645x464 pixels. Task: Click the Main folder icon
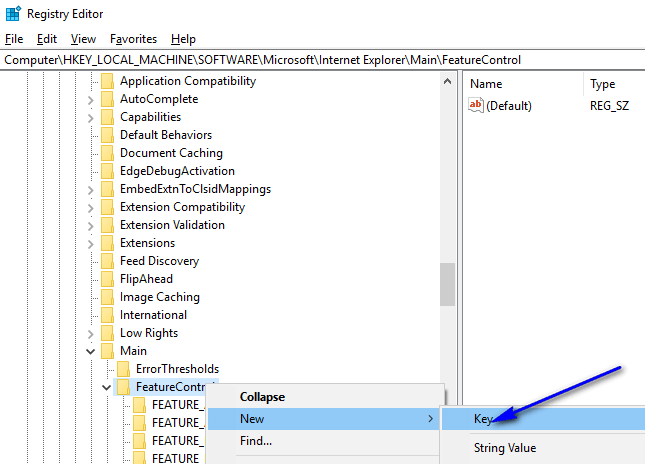[x=107, y=351]
